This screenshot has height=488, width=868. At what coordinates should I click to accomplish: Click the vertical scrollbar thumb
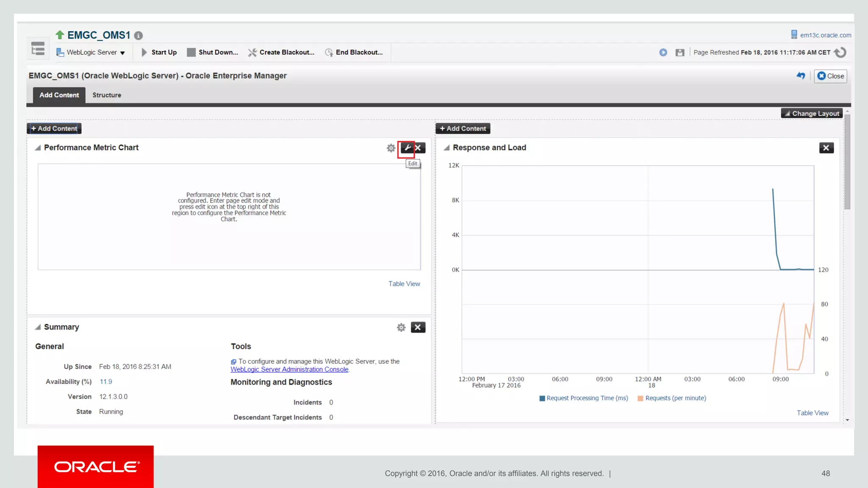pos(847,162)
